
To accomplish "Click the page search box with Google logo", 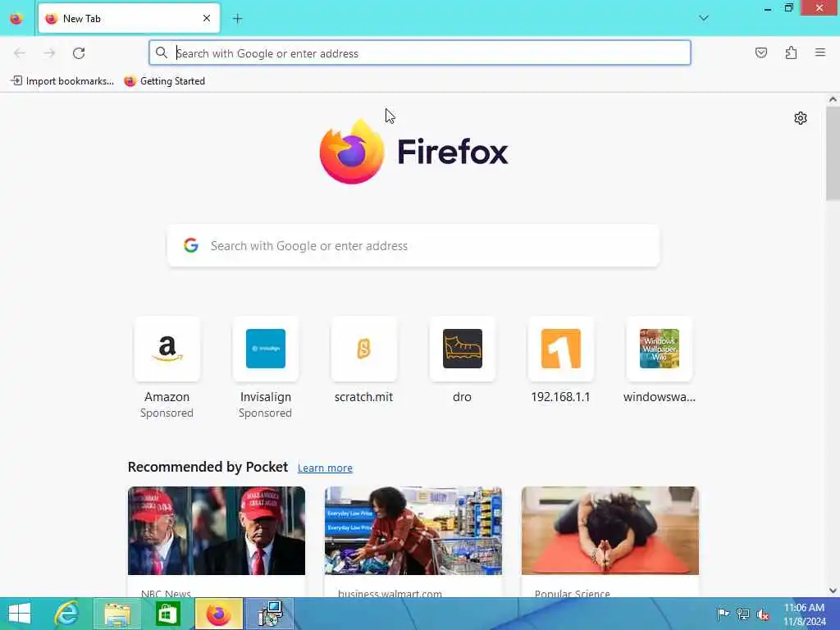I will pyautogui.click(x=413, y=245).
